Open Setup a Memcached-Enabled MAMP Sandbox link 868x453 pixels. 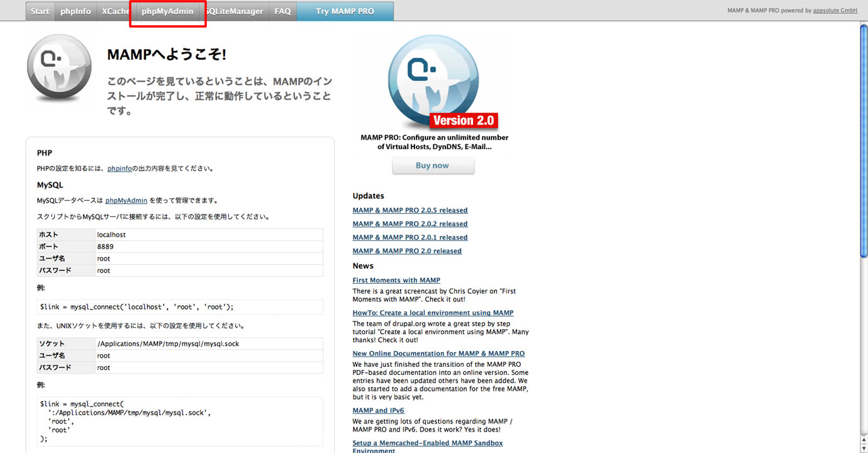pyautogui.click(x=428, y=447)
